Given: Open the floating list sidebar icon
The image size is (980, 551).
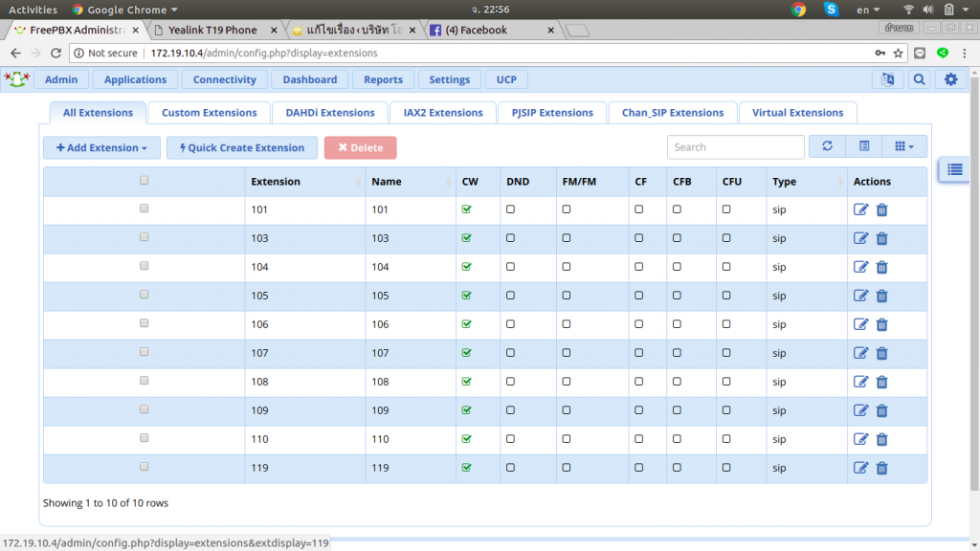Looking at the screenshot, I should pyautogui.click(x=954, y=169).
